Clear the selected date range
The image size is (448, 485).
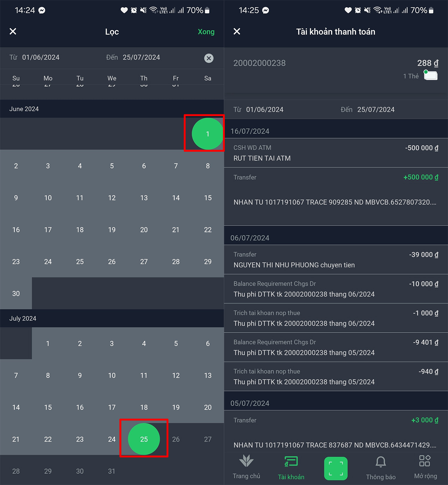tap(209, 58)
